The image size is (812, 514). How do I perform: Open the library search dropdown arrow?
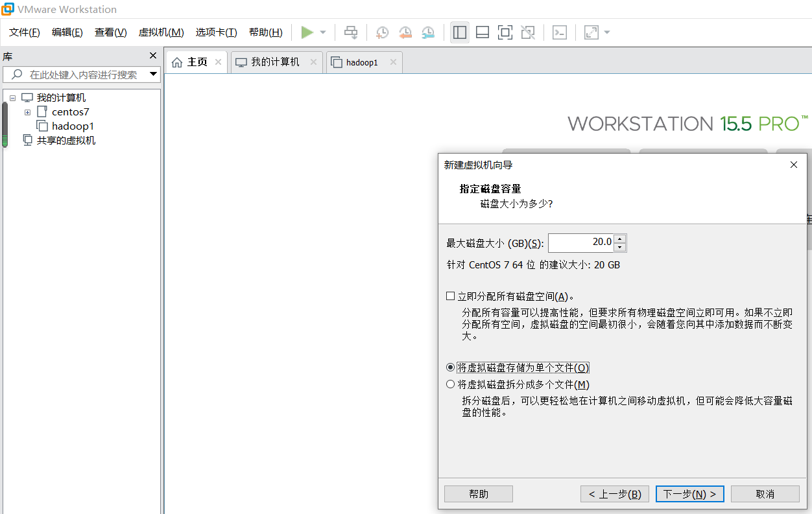tap(153, 75)
